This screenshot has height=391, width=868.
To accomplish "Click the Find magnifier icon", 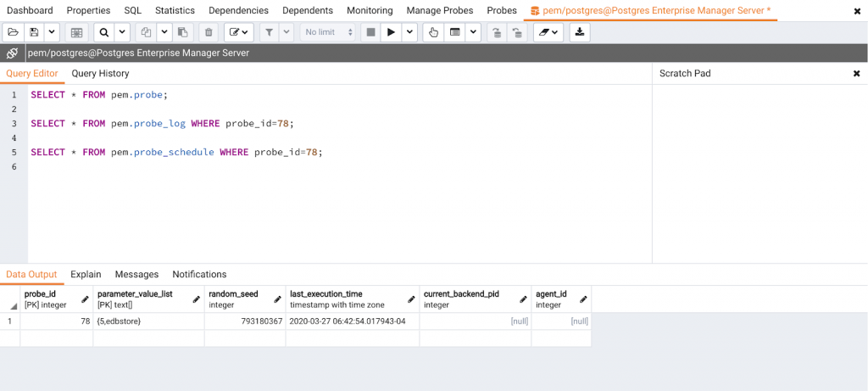I will (103, 32).
